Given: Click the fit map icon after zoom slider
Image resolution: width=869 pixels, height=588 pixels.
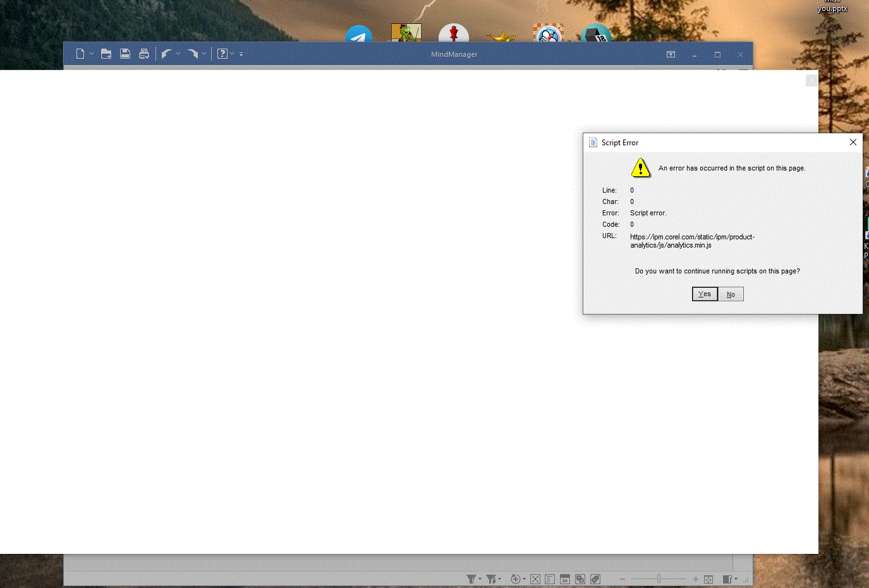Looking at the screenshot, I should [708, 579].
